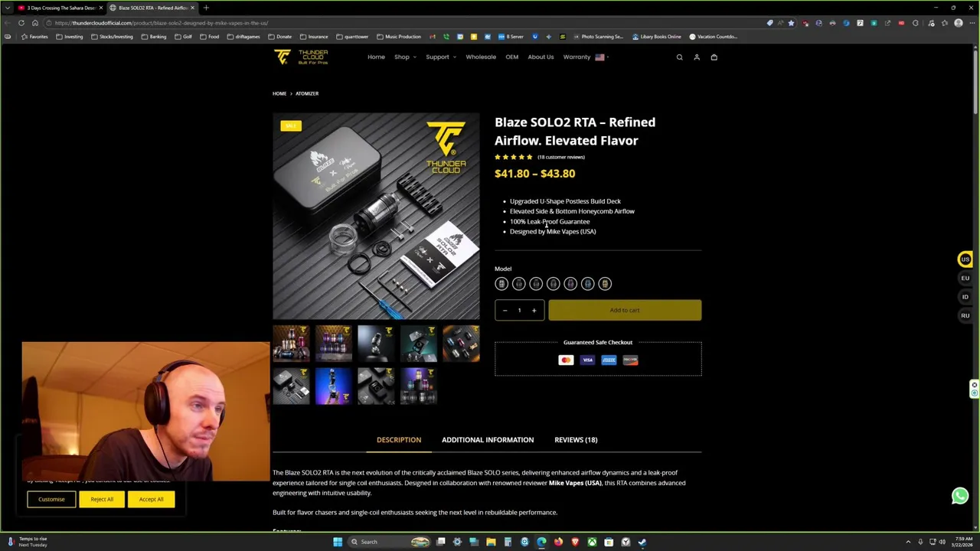Open the Wholesale menu item
980x551 pixels.
[481, 57]
